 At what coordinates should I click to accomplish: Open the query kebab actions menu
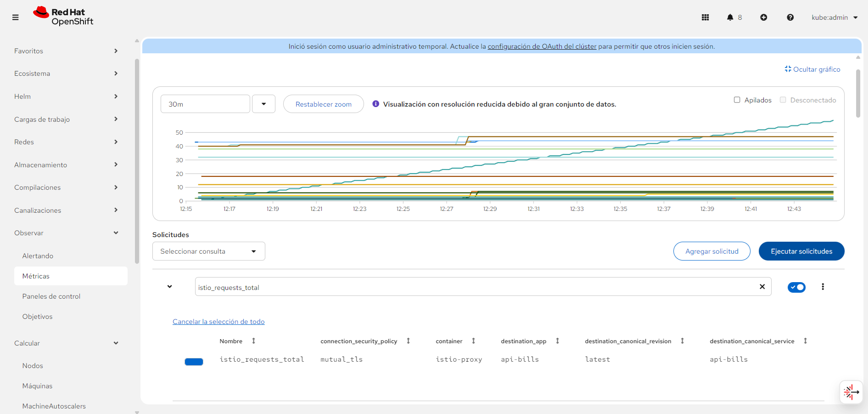[x=823, y=287]
